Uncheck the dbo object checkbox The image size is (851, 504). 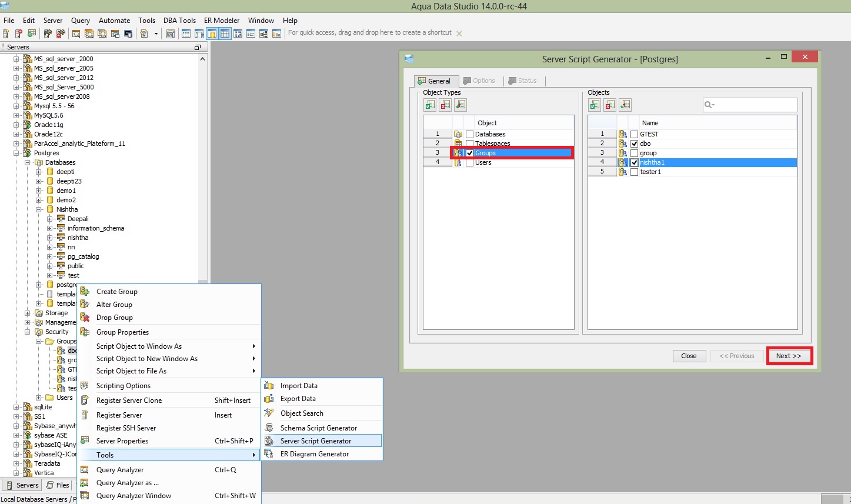tap(634, 143)
